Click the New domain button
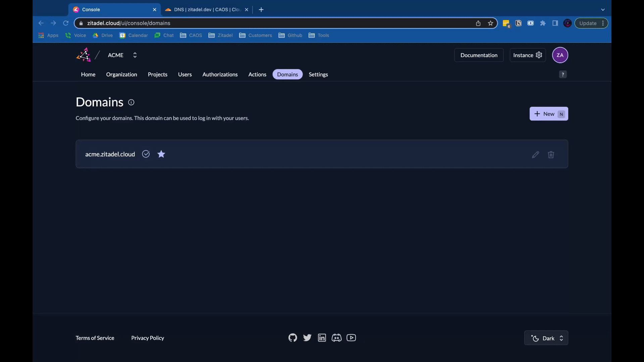Image resolution: width=644 pixels, height=362 pixels. tap(548, 113)
